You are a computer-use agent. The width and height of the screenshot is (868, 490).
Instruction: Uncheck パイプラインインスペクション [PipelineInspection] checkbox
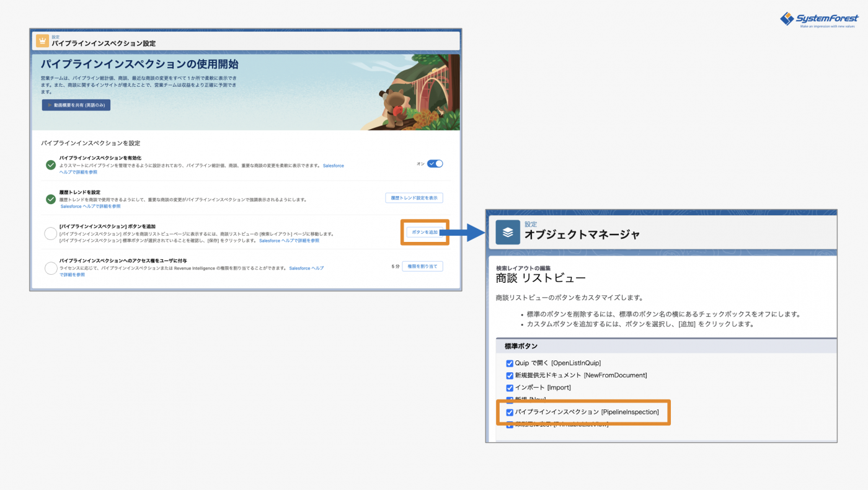510,412
